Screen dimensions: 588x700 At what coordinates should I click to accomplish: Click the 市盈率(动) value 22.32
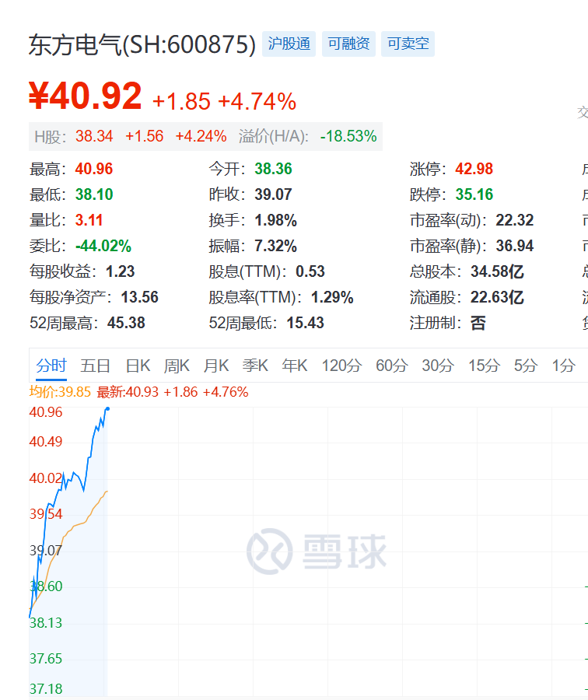click(515, 220)
